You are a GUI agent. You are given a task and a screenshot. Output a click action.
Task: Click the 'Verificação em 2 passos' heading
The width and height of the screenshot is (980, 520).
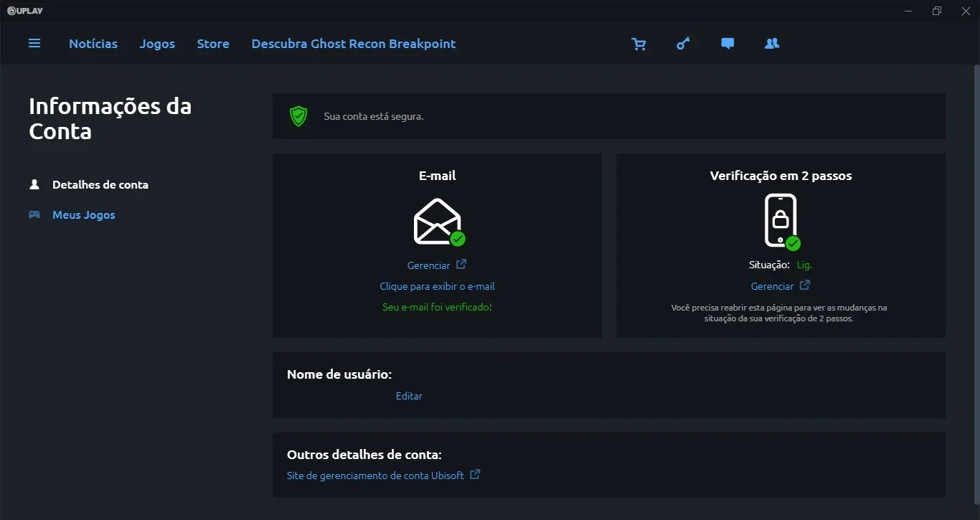point(781,176)
